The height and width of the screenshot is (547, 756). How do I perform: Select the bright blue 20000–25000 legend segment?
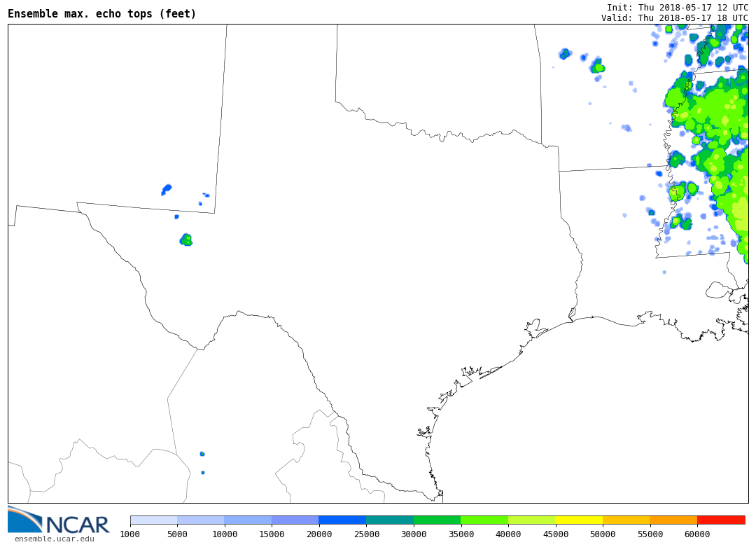342,520
